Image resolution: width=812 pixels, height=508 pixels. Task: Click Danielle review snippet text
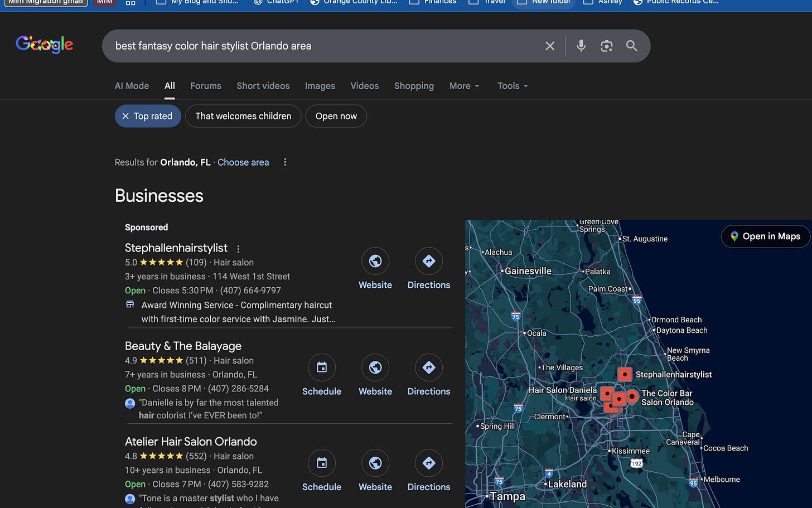[209, 409]
